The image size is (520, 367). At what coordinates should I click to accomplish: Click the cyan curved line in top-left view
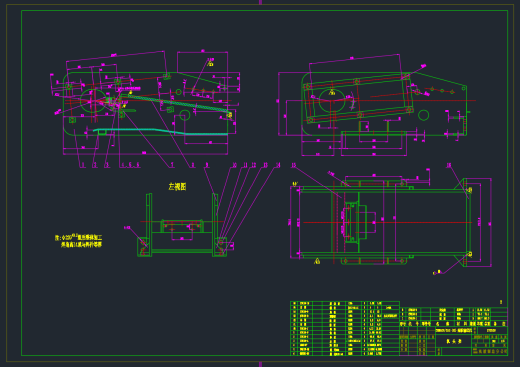(x=160, y=131)
